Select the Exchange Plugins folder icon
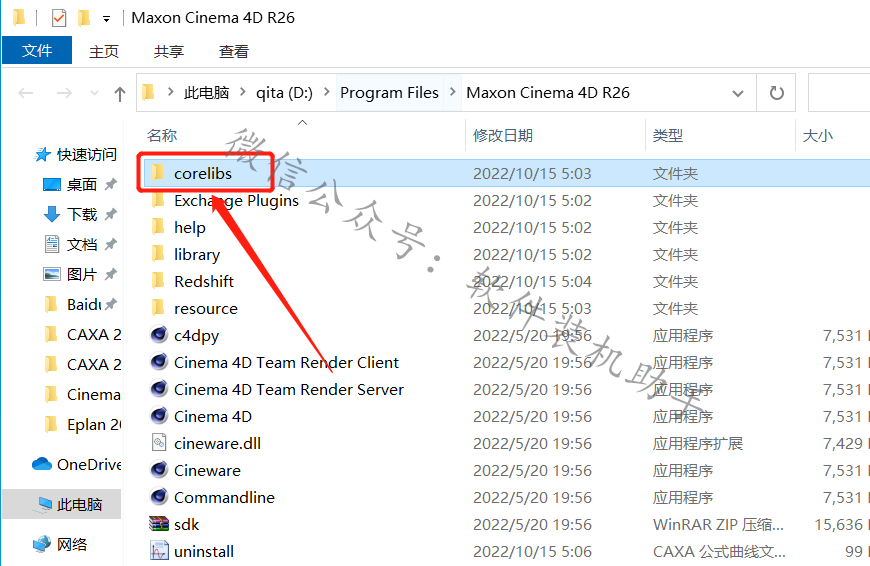870x566 pixels. [x=158, y=200]
